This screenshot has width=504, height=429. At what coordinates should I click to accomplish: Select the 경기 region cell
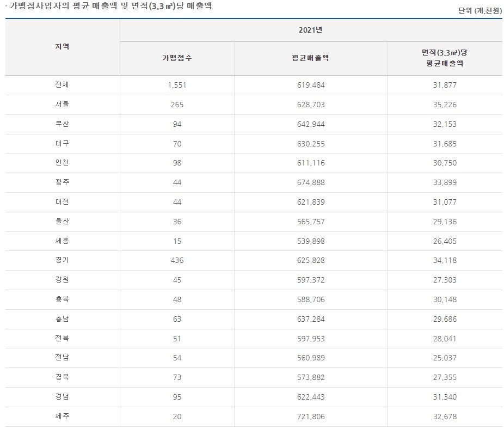tap(62, 260)
